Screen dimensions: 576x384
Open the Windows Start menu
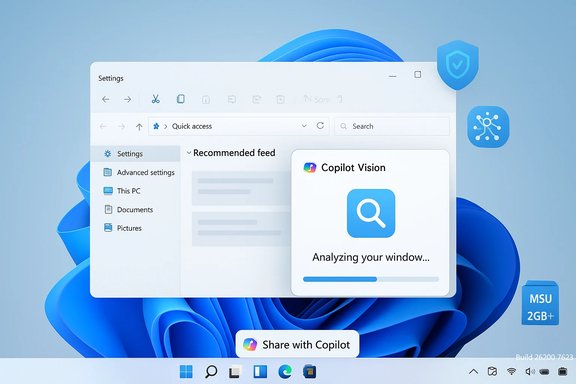(186, 372)
